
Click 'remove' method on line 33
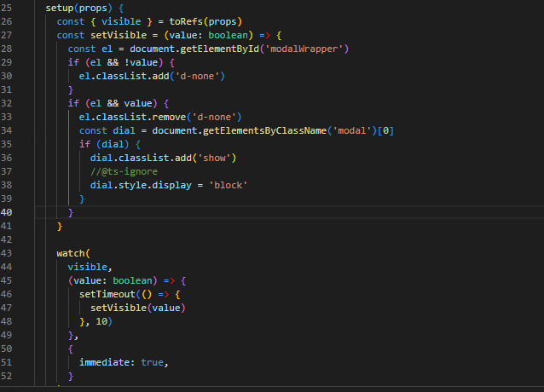point(169,117)
